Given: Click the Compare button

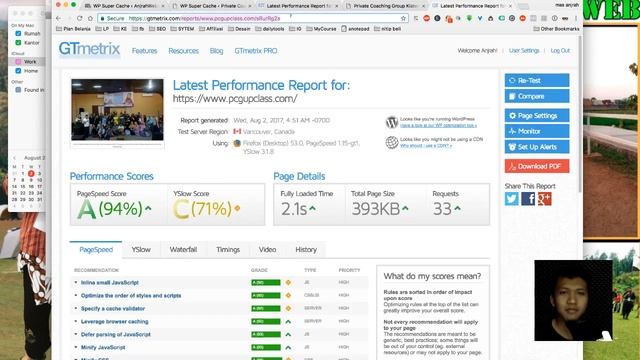Looking at the screenshot, I should click(537, 96).
